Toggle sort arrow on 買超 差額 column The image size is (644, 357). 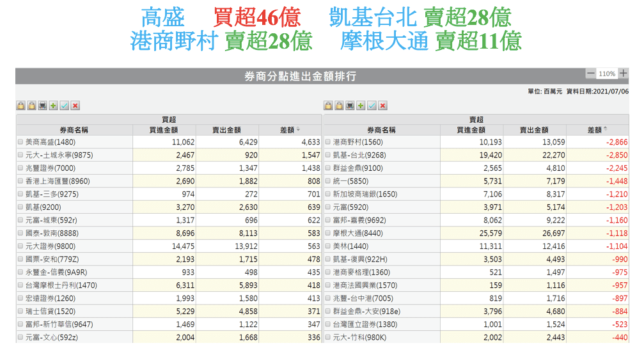(x=298, y=130)
